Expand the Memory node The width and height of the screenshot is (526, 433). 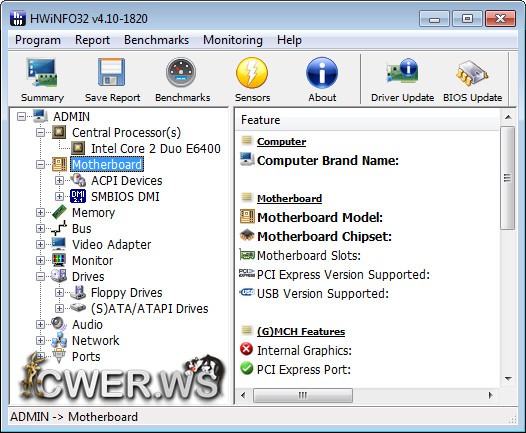point(40,212)
